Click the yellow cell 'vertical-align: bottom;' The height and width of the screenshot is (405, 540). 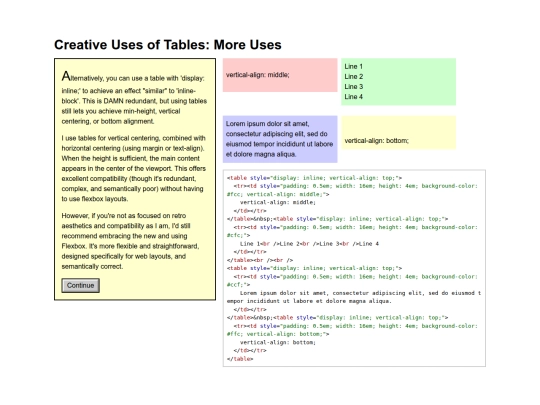(x=398, y=133)
